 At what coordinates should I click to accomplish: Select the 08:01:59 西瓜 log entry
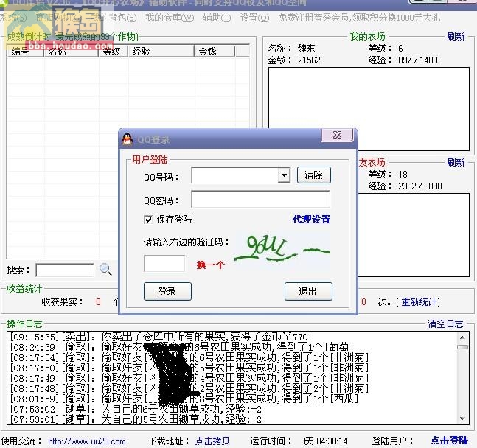pos(184,399)
